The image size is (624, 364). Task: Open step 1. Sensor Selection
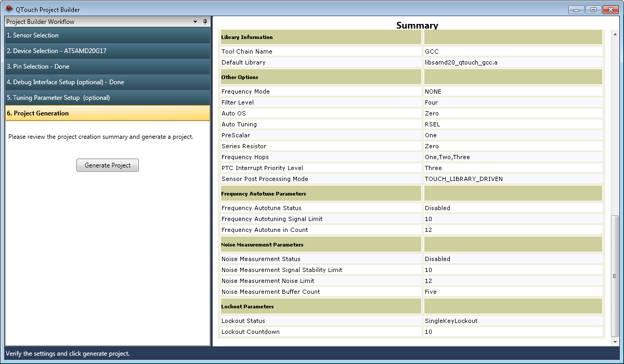point(108,35)
